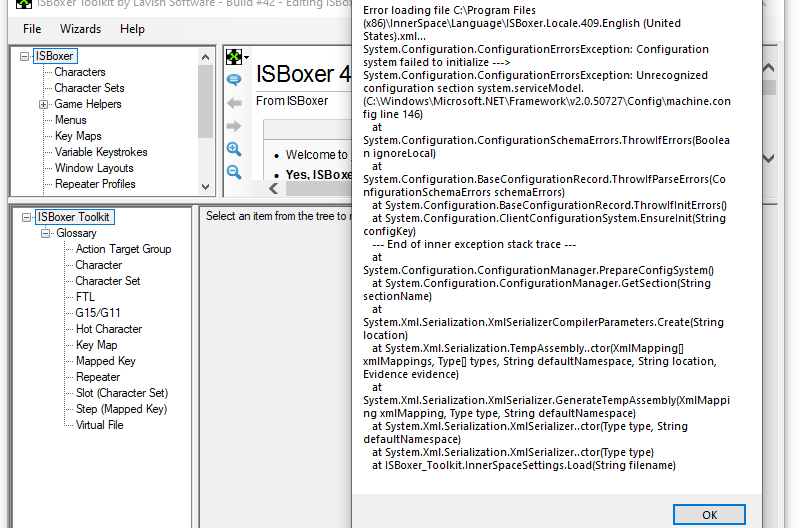Select Hot Character glossary entry
Image resolution: width=806 pixels, height=528 pixels.
109,329
